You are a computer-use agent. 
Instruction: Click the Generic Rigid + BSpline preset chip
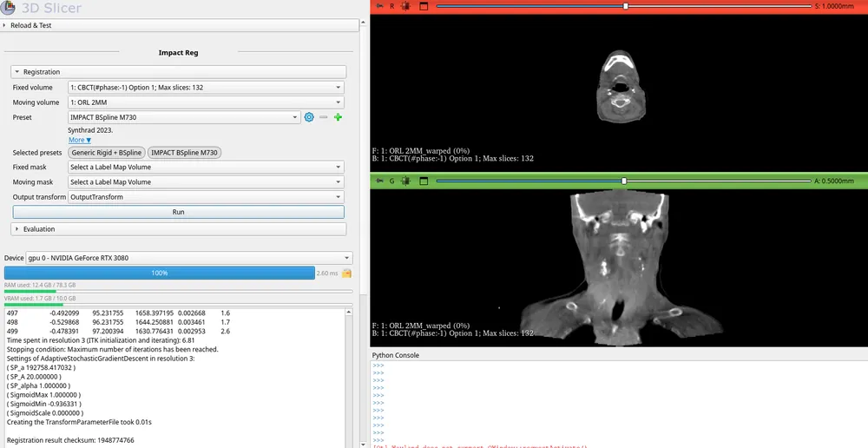(107, 152)
